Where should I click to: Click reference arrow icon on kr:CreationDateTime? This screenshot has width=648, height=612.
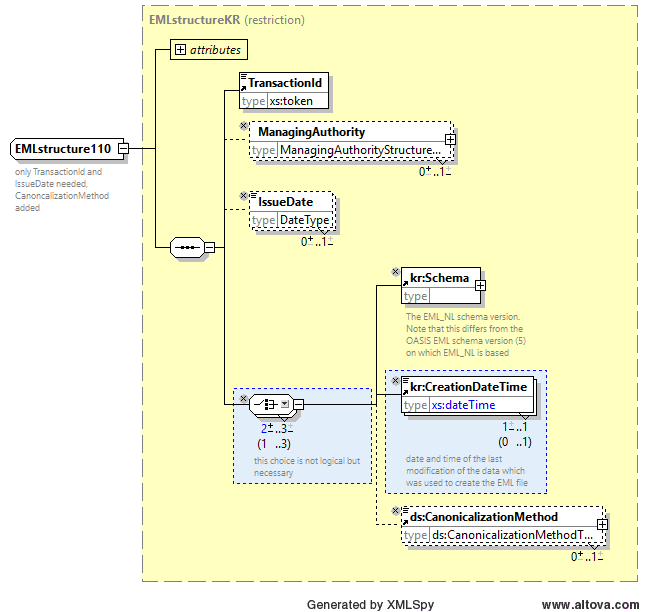click(406, 391)
